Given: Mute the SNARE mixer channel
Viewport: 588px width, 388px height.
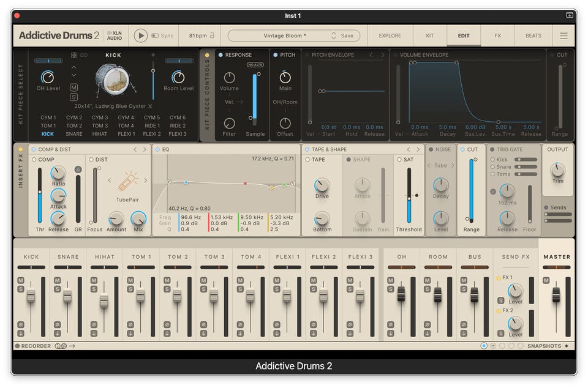Looking at the screenshot, I should pos(58,280).
